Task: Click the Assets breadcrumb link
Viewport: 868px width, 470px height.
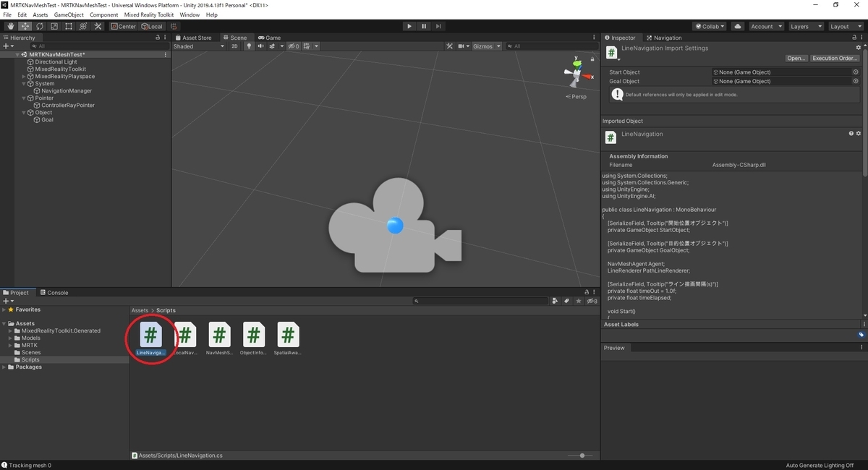Action: [x=140, y=310]
